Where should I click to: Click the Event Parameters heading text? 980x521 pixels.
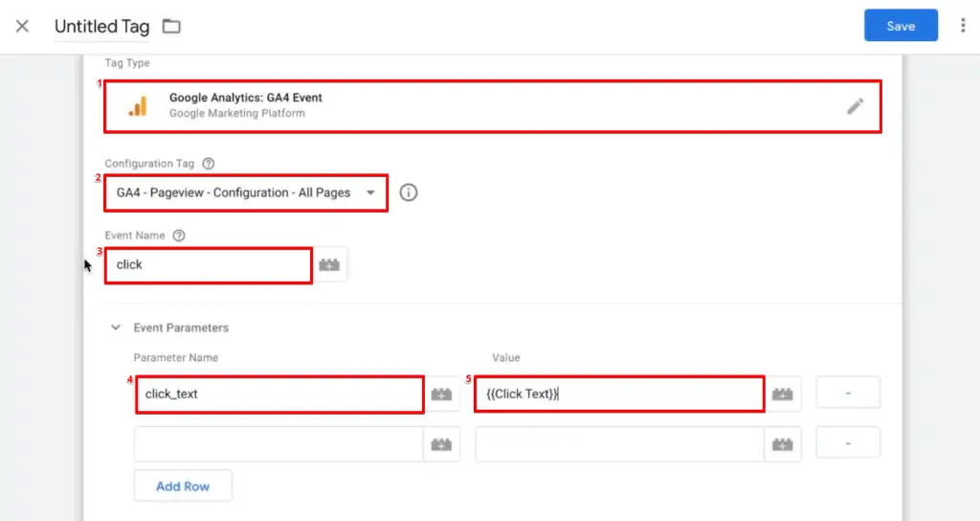pyautogui.click(x=181, y=328)
